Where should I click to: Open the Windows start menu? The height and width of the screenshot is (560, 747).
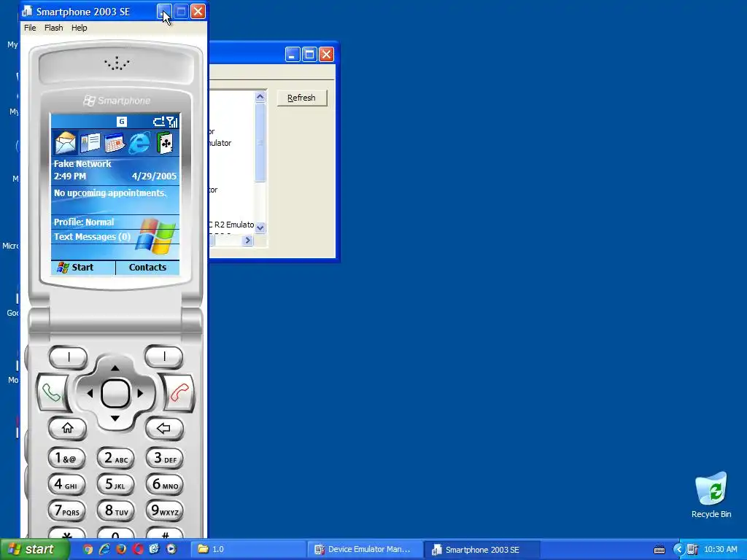point(34,549)
